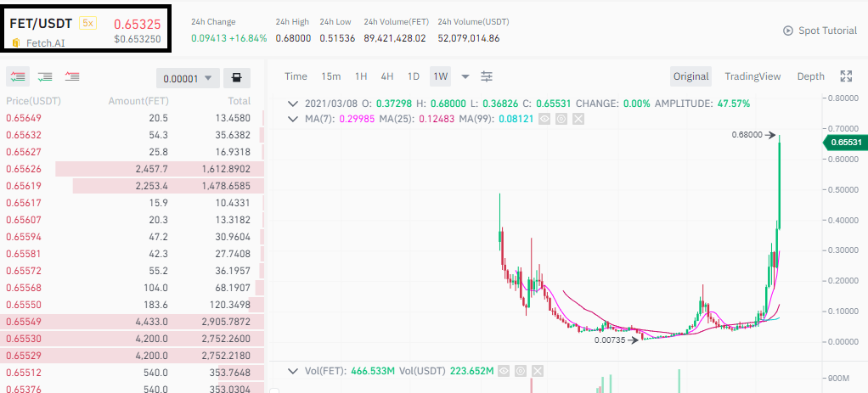Switch chart interval to 4H

pos(387,76)
